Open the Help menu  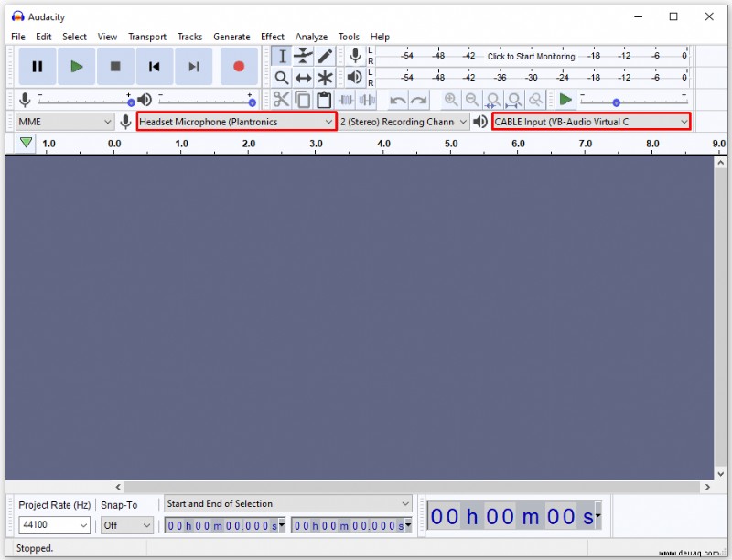point(380,37)
